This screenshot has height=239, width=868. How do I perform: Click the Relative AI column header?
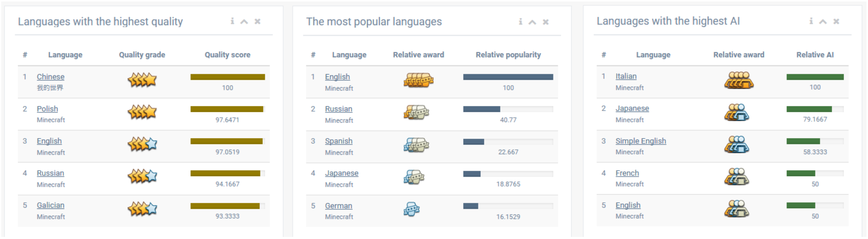[815, 55]
